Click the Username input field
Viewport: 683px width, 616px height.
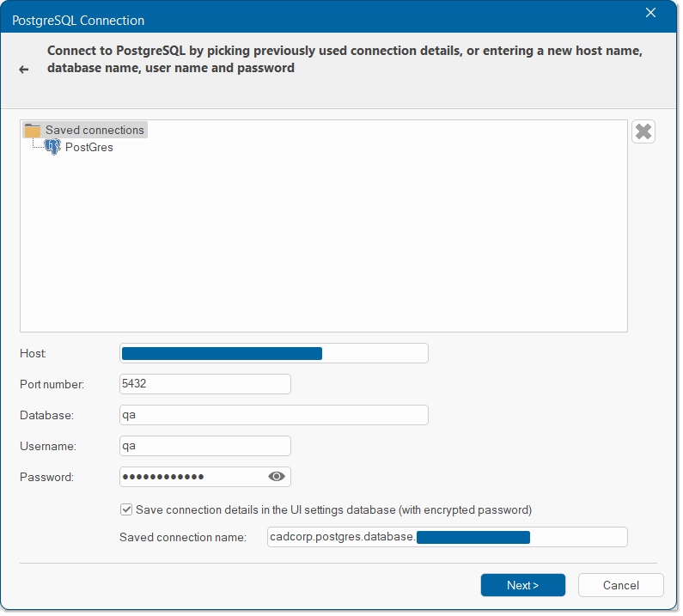click(x=205, y=446)
